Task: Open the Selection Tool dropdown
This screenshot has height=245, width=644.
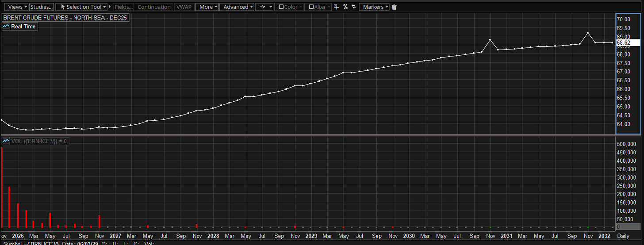Action: point(81,7)
